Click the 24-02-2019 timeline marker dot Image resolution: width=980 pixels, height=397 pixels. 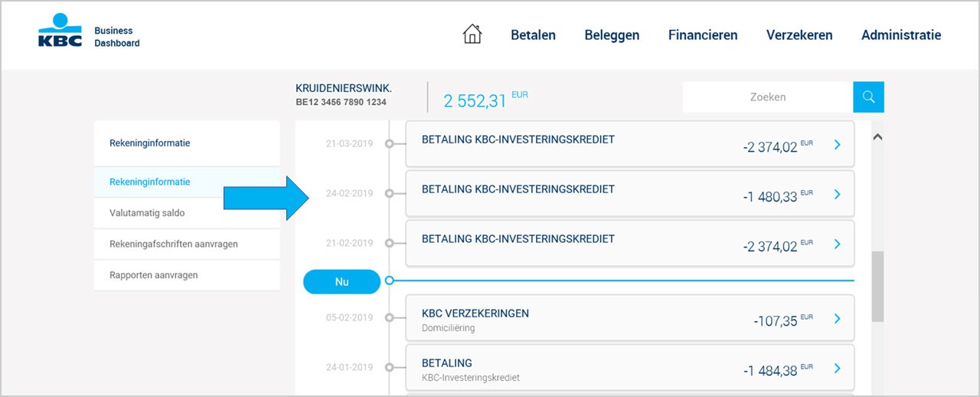click(389, 194)
